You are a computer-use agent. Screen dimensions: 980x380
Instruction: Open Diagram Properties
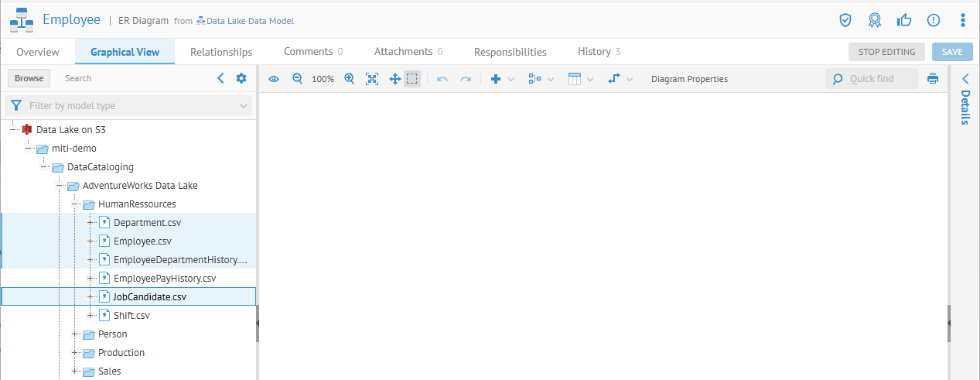689,79
